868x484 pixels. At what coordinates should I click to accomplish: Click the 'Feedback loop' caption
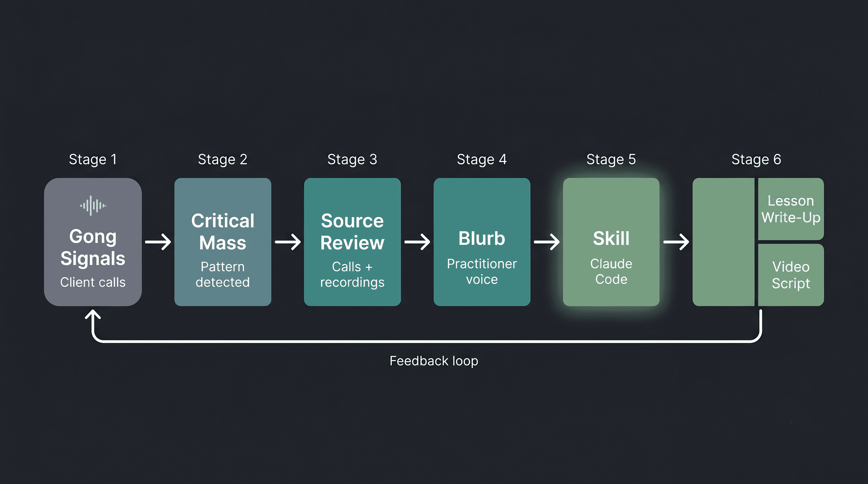pyautogui.click(x=434, y=361)
